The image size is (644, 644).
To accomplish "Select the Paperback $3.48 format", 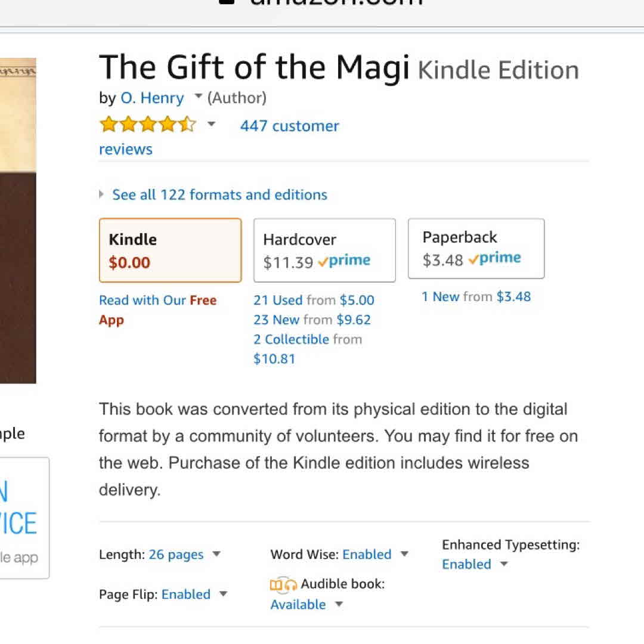I will pos(476,248).
